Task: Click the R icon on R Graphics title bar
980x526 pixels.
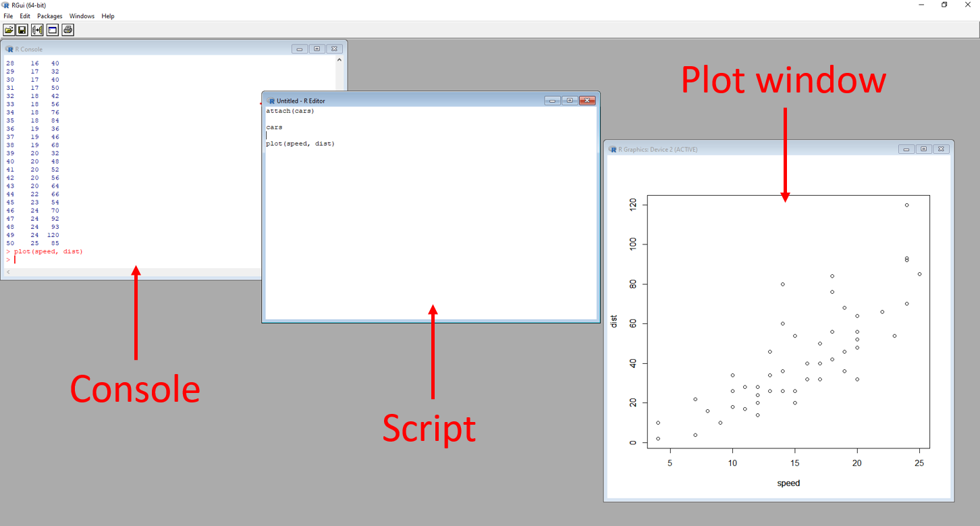Action: 613,149
